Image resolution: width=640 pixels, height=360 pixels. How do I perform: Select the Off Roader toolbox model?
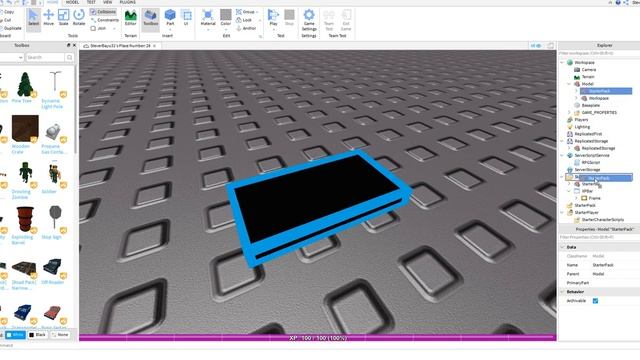click(53, 271)
